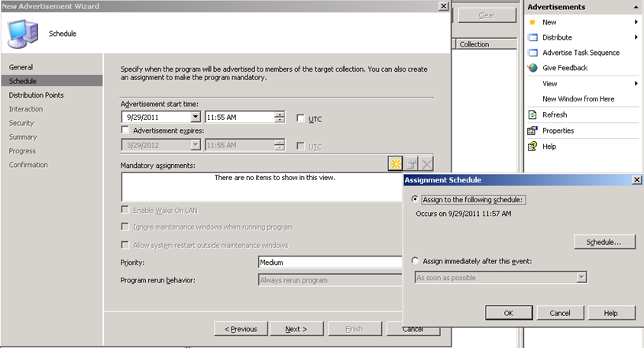Expand the View submenu arrow
Screen dimensions: 644x348
pos(636,84)
